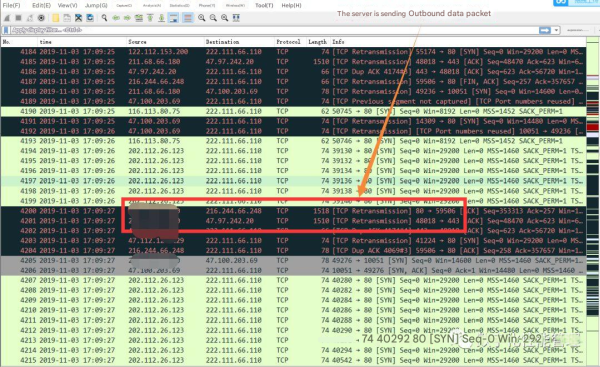The image size is (600, 367).
Task: Select packet 4184 from 122.112.153.200
Action: coord(293,52)
